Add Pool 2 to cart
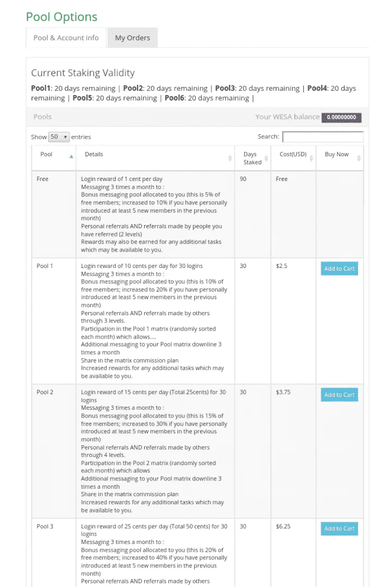The width and height of the screenshot is (392, 587). (x=339, y=395)
